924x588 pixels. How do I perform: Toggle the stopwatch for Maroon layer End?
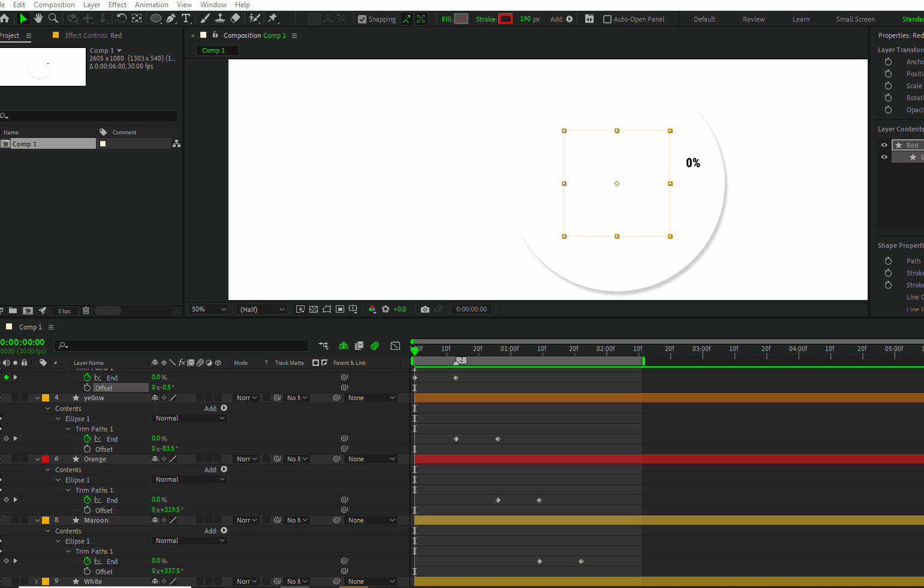[88, 561]
